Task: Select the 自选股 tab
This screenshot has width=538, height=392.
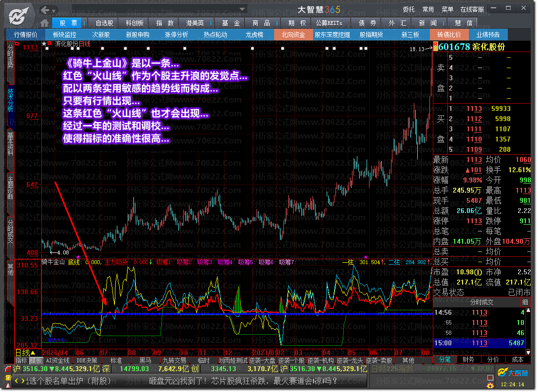Action: coord(104,23)
